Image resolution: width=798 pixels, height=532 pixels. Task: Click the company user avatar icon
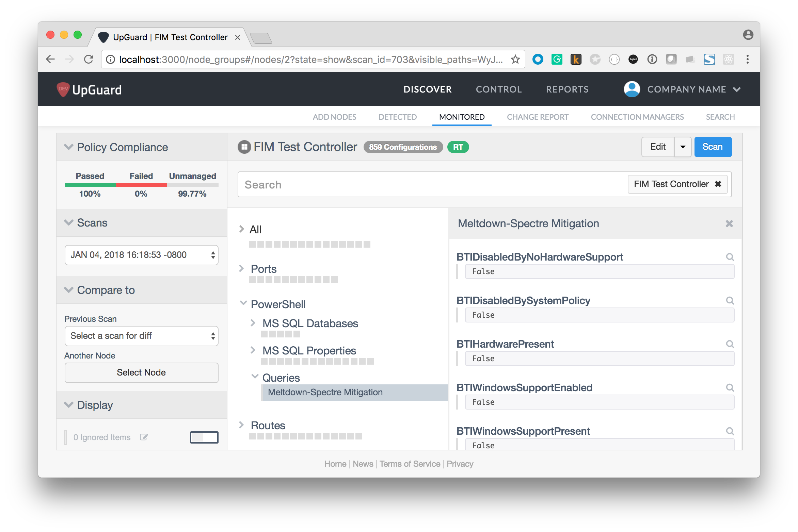[632, 89]
